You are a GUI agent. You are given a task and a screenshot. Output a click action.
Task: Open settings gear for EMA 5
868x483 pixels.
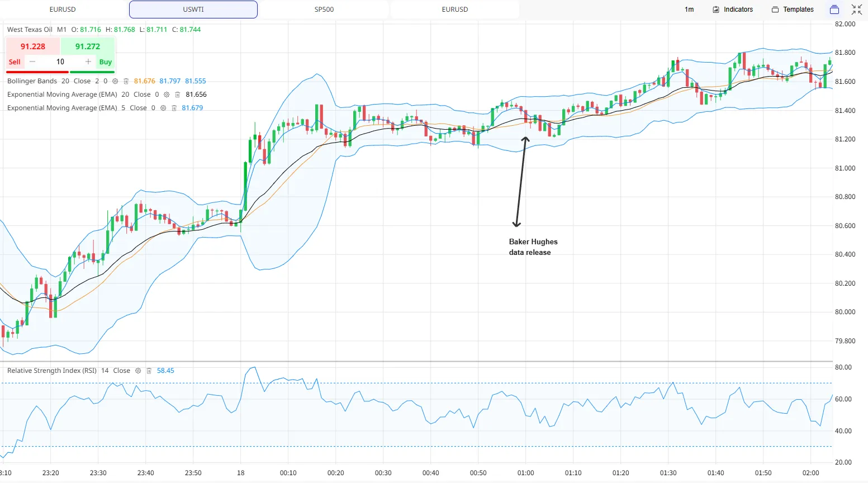163,108
